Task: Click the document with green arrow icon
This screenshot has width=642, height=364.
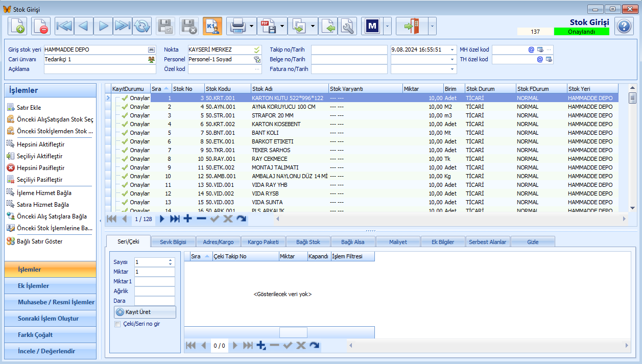Action: pyautogui.click(x=328, y=26)
